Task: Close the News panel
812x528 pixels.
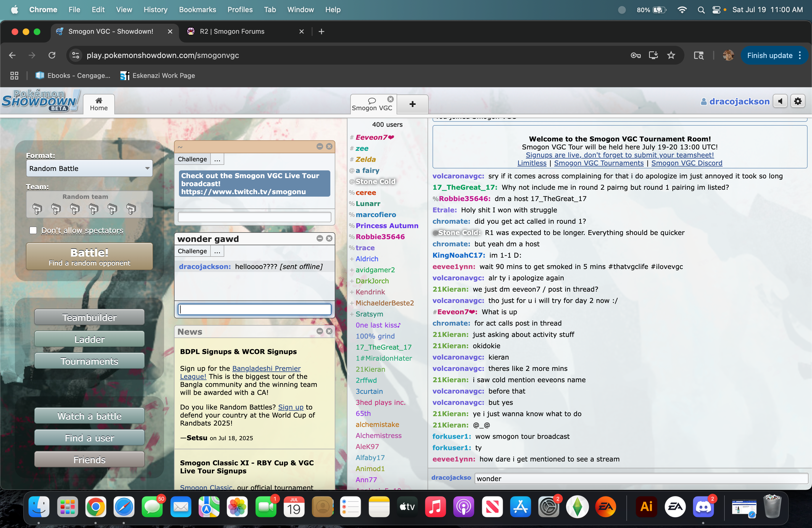Action: 329,331
